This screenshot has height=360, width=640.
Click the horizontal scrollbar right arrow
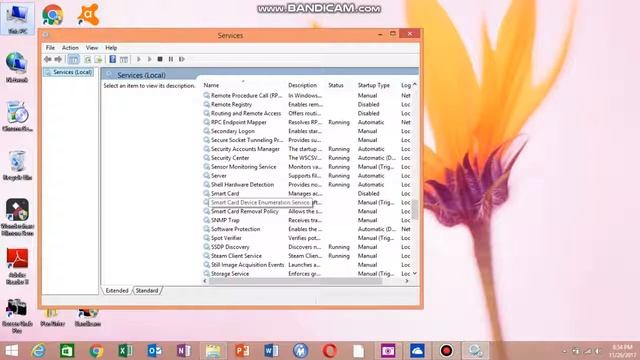tap(407, 281)
